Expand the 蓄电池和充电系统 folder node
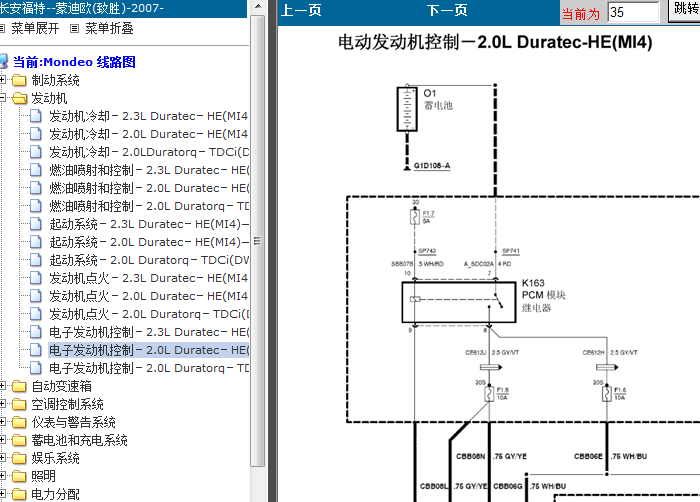Viewport: 700px width, 502px height. pos(2,440)
